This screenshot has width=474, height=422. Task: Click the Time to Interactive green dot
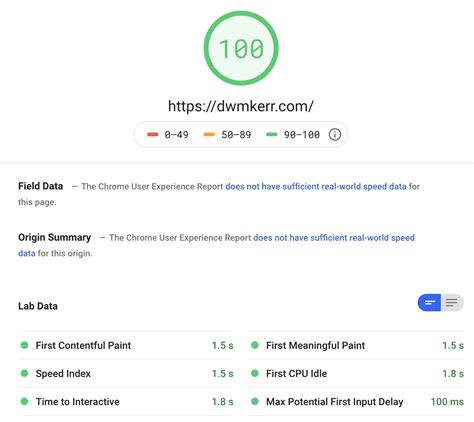pyautogui.click(x=24, y=401)
